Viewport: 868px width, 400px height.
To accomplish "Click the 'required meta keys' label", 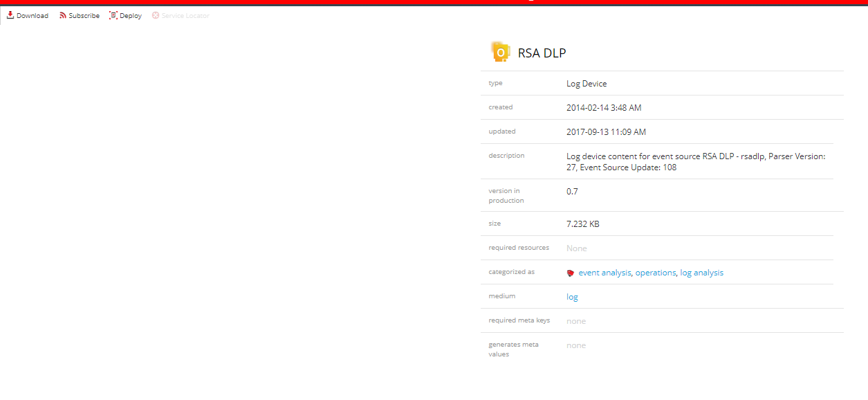I will pos(519,320).
